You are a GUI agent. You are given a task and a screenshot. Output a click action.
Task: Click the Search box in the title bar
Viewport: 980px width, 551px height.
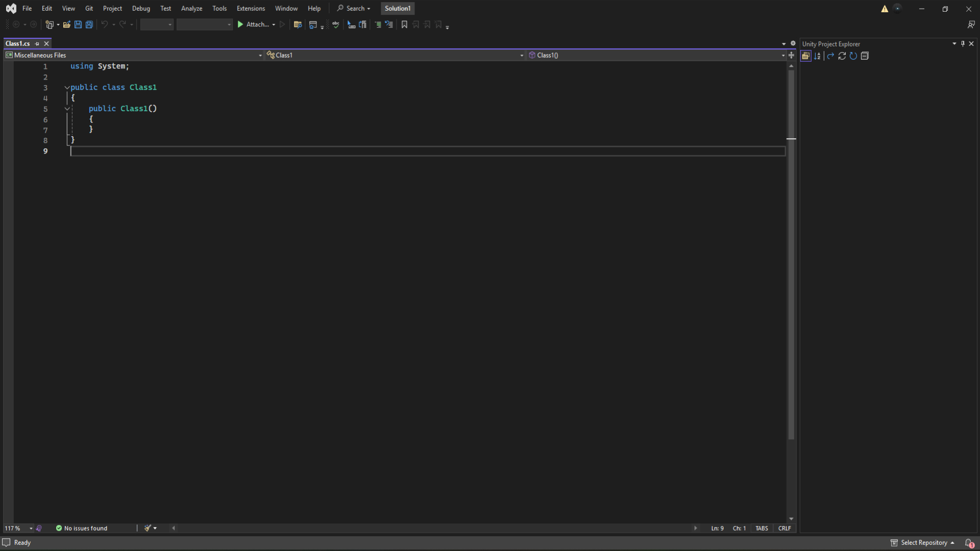(354, 9)
